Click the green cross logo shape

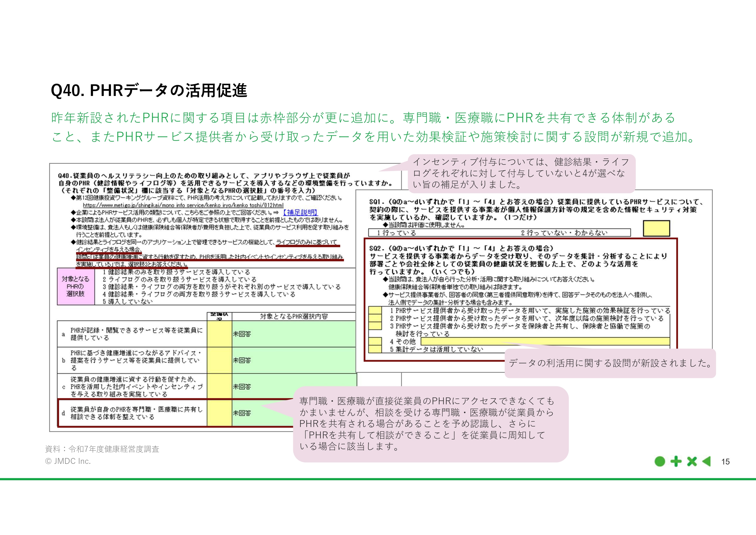[x=692, y=461]
